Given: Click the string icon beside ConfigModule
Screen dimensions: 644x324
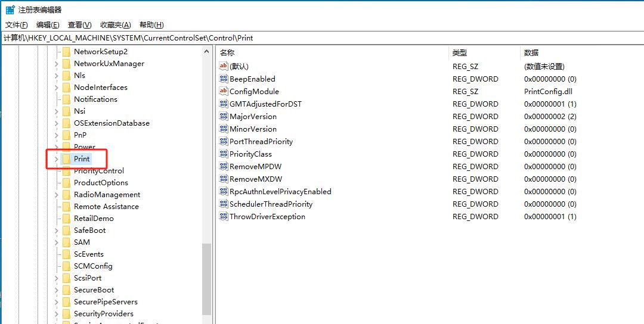Looking at the screenshot, I should click(x=224, y=91).
